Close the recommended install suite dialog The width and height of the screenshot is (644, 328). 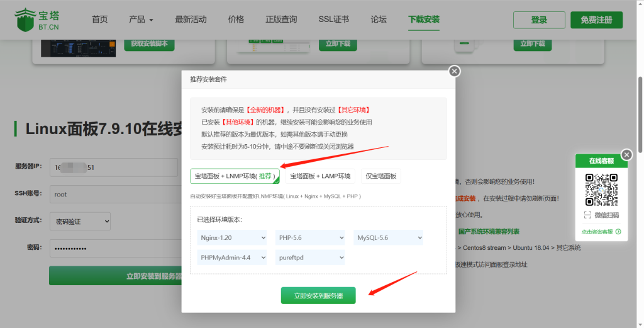pyautogui.click(x=455, y=71)
